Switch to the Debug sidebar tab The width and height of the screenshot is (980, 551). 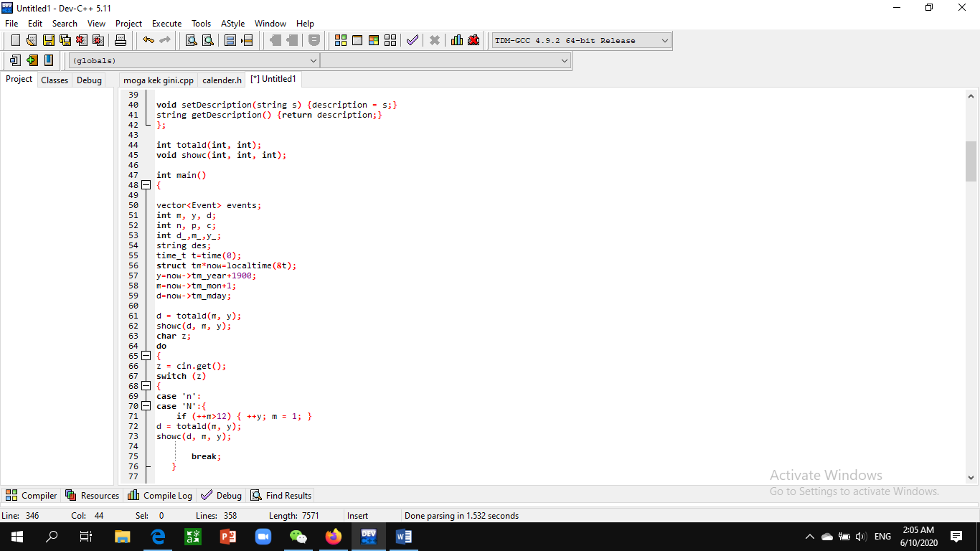point(89,80)
